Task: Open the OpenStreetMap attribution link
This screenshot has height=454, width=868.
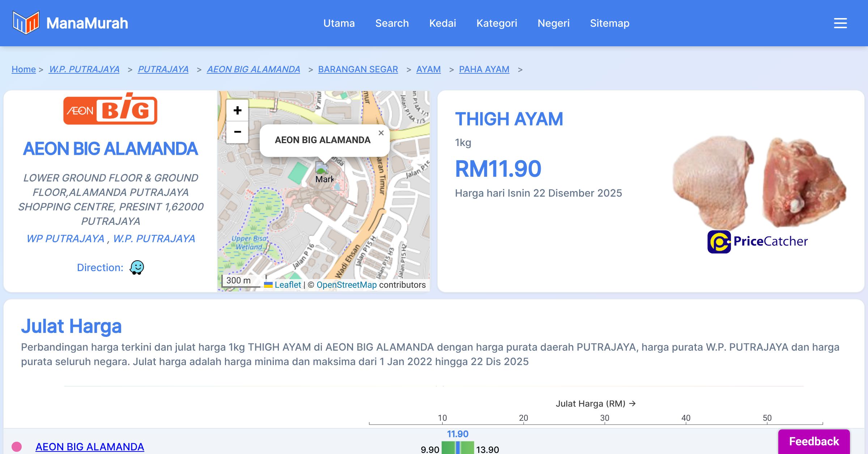Action: point(346,285)
